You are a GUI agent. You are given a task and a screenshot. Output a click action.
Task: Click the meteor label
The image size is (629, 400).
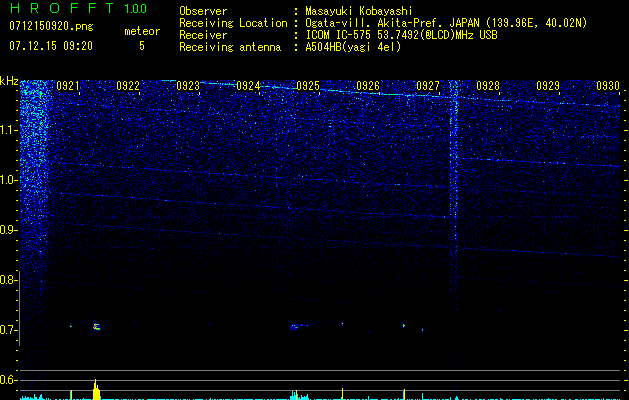coord(142,31)
